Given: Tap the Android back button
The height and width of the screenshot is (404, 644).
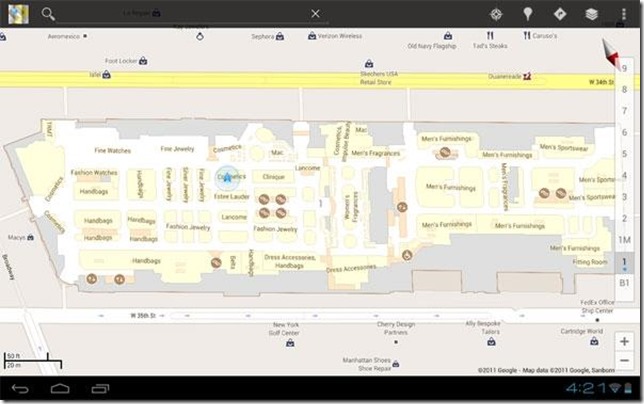Looking at the screenshot, I should point(20,388).
